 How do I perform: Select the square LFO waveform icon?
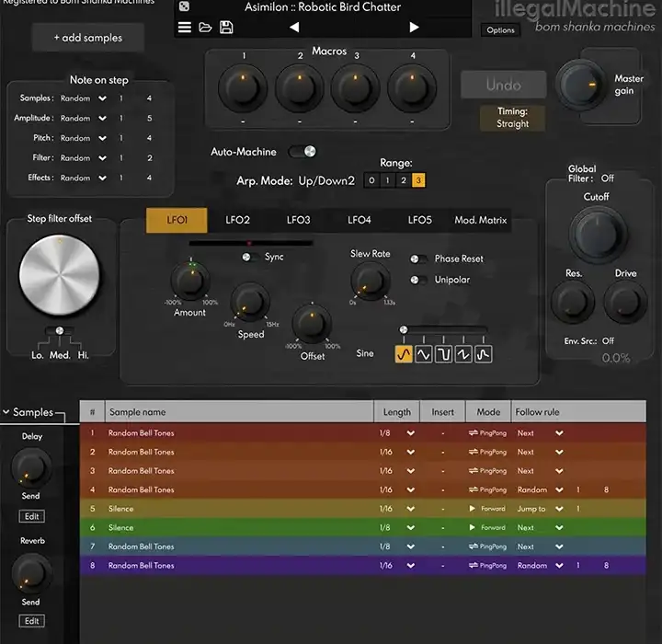pyautogui.click(x=443, y=354)
